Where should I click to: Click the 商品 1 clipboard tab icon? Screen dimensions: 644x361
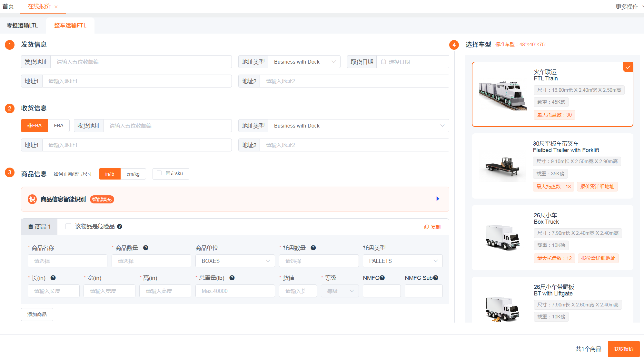(31, 227)
